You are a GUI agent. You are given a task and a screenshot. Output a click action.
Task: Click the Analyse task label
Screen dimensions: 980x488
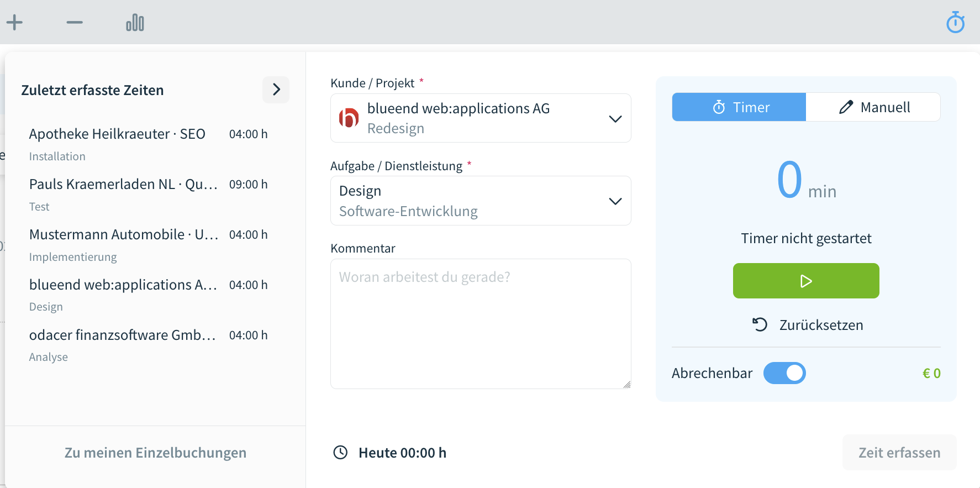(x=49, y=357)
